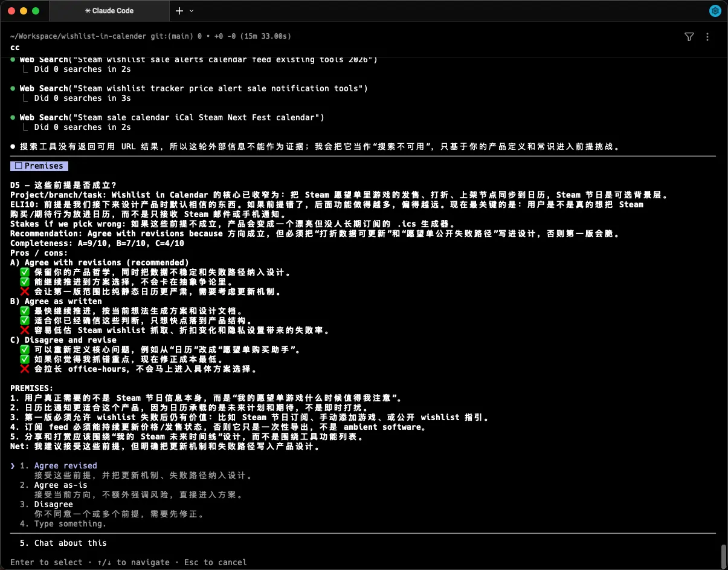Viewport: 728px width, 570px height.
Task: Add a new tab with the plus button
Action: [179, 11]
